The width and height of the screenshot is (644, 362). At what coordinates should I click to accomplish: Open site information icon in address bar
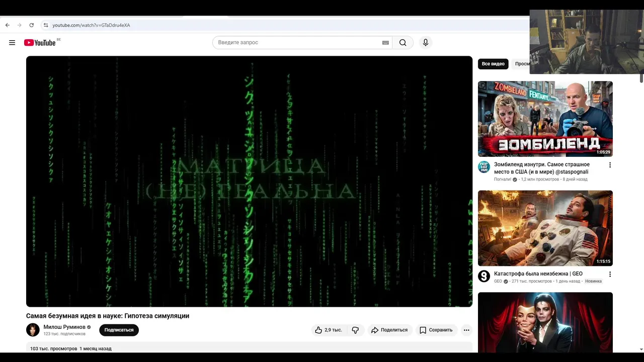(46, 25)
